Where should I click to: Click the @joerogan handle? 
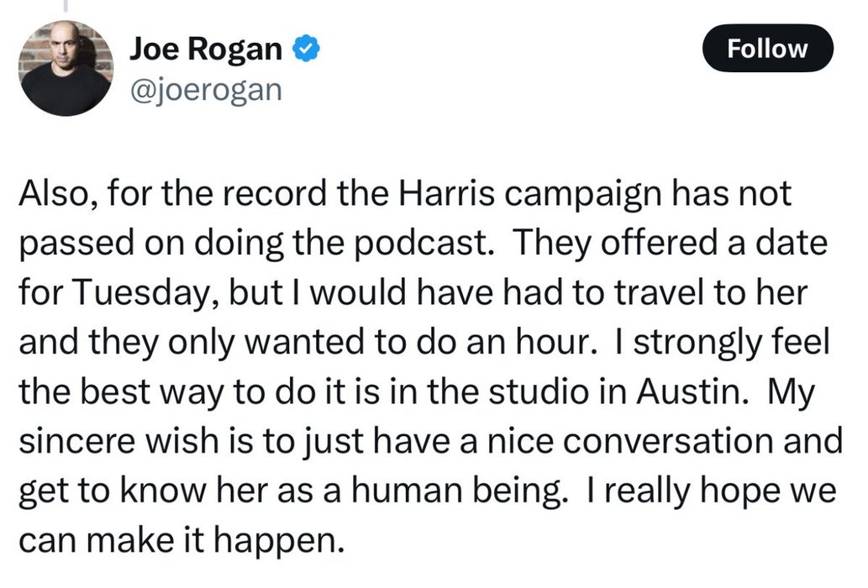coord(205,89)
